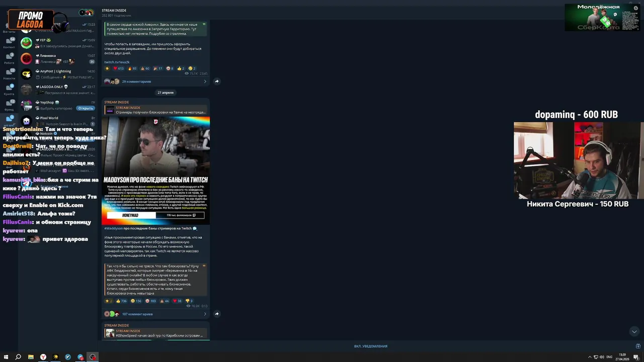
Task: Click the poop 60 reaction
Action: point(145,68)
